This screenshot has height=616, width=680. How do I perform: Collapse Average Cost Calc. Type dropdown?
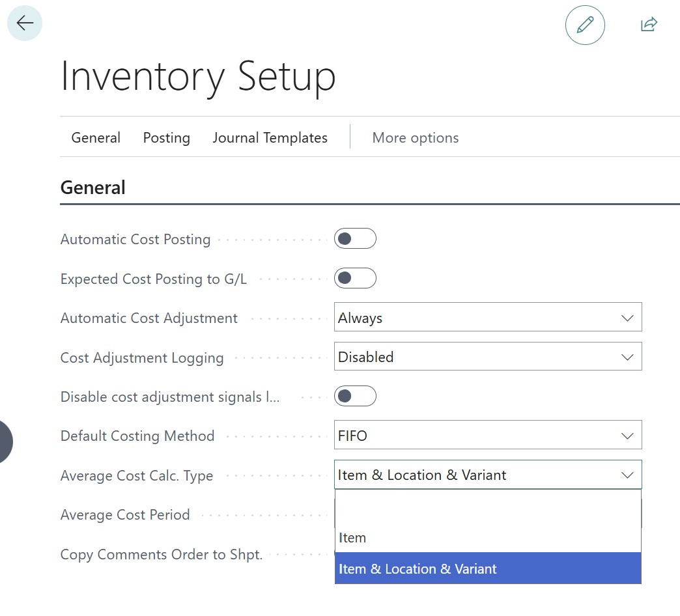tap(627, 475)
